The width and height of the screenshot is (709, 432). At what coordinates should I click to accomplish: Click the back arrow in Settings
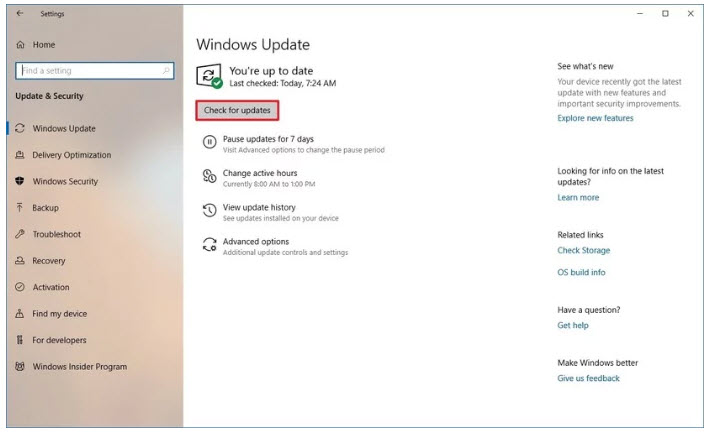[21, 14]
